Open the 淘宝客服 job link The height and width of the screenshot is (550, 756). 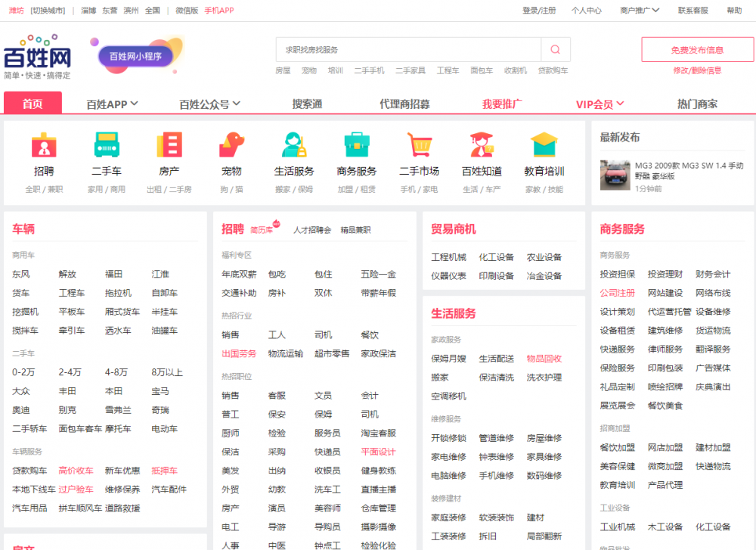point(378,433)
